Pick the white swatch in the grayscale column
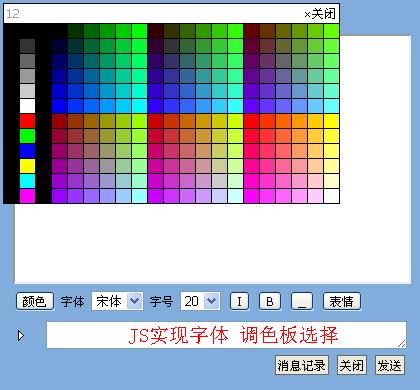 tap(27, 106)
